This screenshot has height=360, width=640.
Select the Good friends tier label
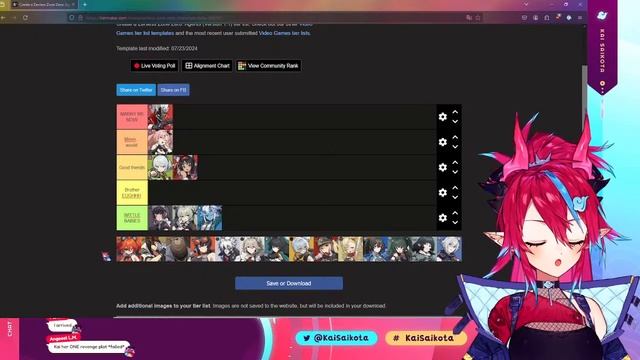(132, 167)
